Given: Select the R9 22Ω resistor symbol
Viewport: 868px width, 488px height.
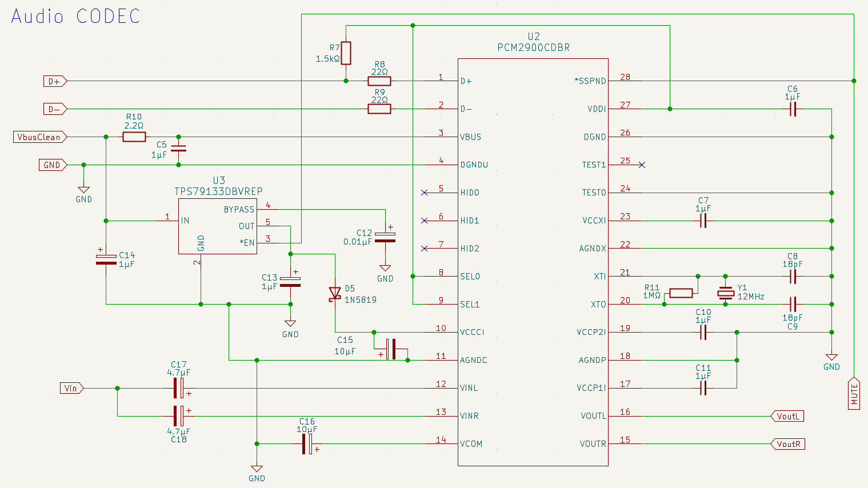Looking at the screenshot, I should pyautogui.click(x=379, y=109).
